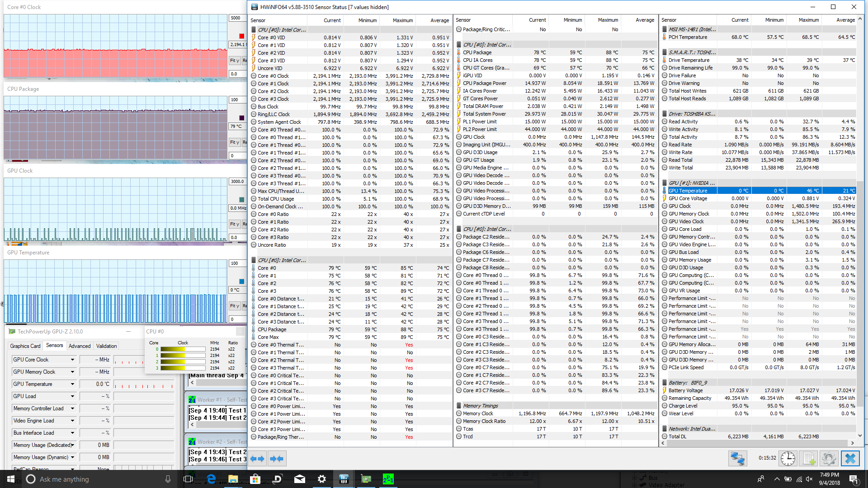This screenshot has height=488, width=868.
Task: Click Fit y in CPU Package graph
Action: [x=234, y=142]
